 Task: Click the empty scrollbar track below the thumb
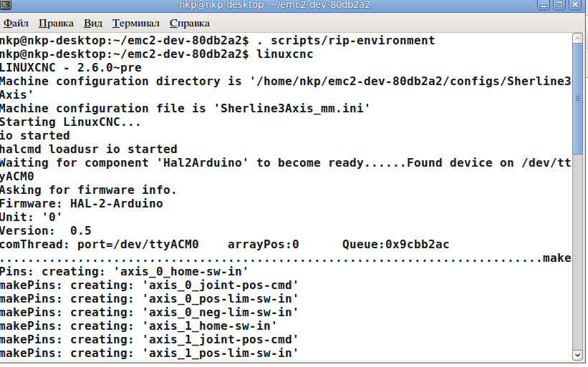578,250
